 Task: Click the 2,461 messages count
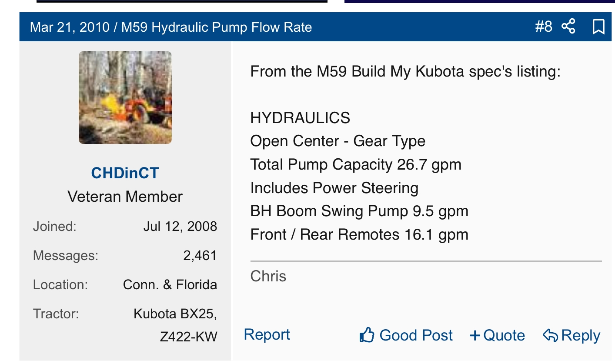click(x=200, y=255)
